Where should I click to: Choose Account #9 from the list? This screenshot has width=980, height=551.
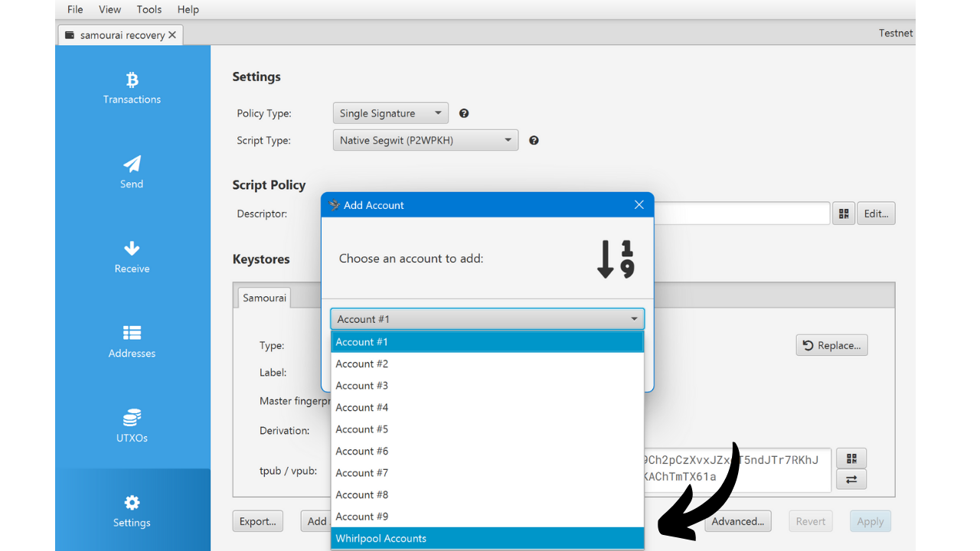(x=488, y=517)
